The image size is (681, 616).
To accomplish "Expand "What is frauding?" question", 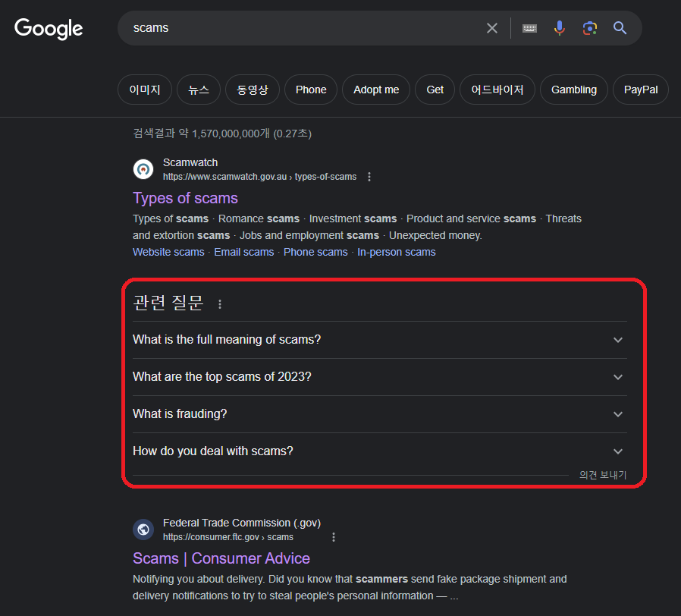I will tap(380, 414).
